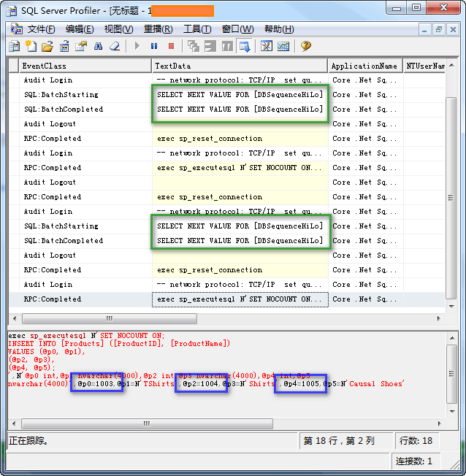This screenshot has width=466, height=476.
Task: Toggle the Auto Scroll window icon
Action: pyautogui.click(x=245, y=47)
